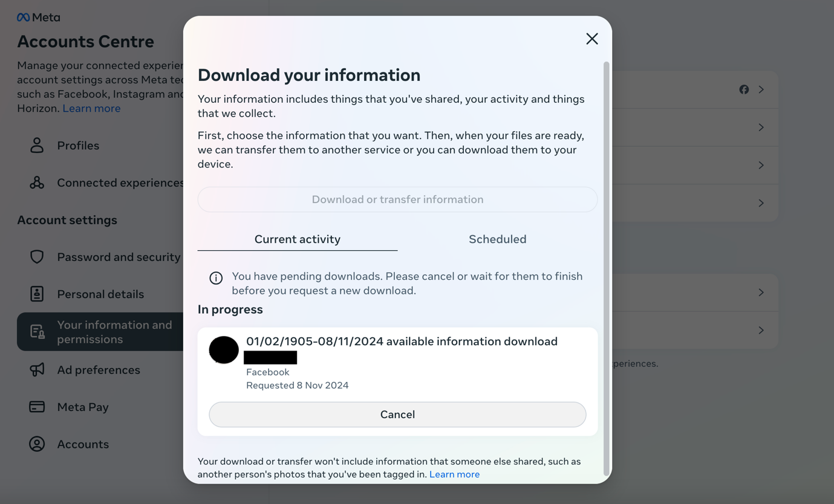The image size is (834, 504).
Task: Close the Download your information dialog
Action: point(592,39)
